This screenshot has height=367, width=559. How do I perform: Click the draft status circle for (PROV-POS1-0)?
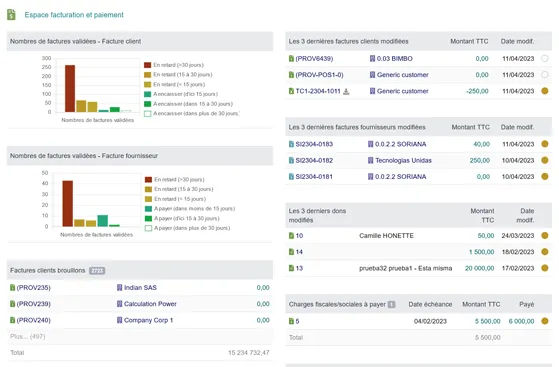(545, 75)
